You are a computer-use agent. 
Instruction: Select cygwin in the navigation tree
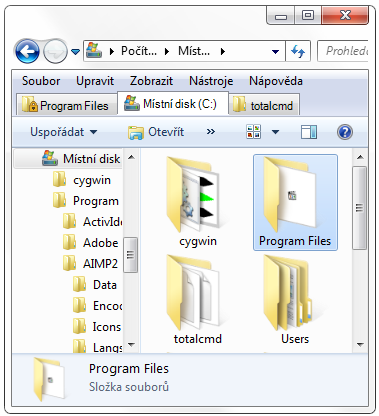point(82,180)
